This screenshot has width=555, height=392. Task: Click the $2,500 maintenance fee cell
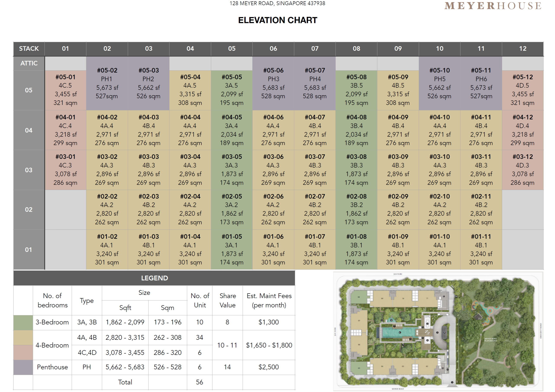click(x=269, y=367)
